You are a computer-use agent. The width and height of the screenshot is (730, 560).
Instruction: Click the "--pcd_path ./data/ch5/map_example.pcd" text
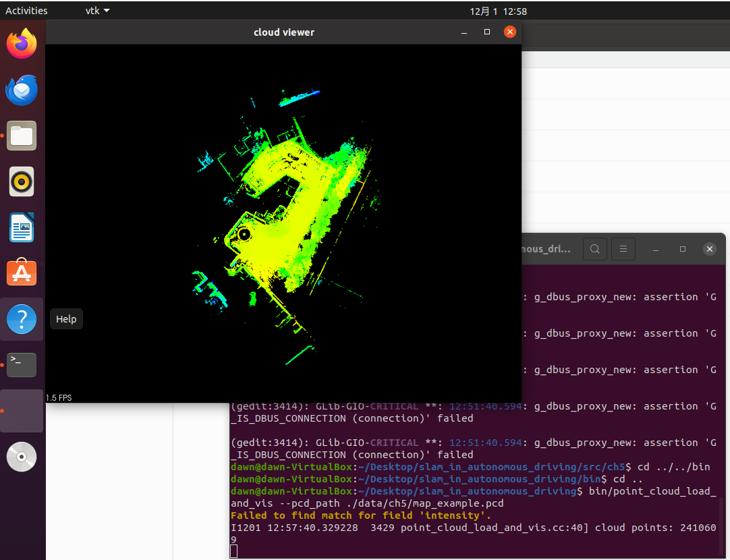tap(392, 503)
